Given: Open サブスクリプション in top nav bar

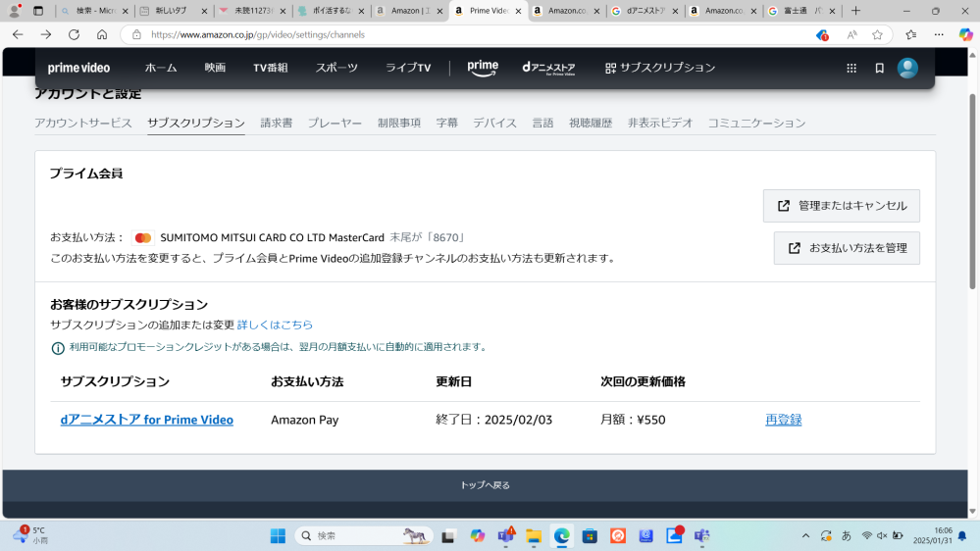Looking at the screenshot, I should pyautogui.click(x=660, y=68).
